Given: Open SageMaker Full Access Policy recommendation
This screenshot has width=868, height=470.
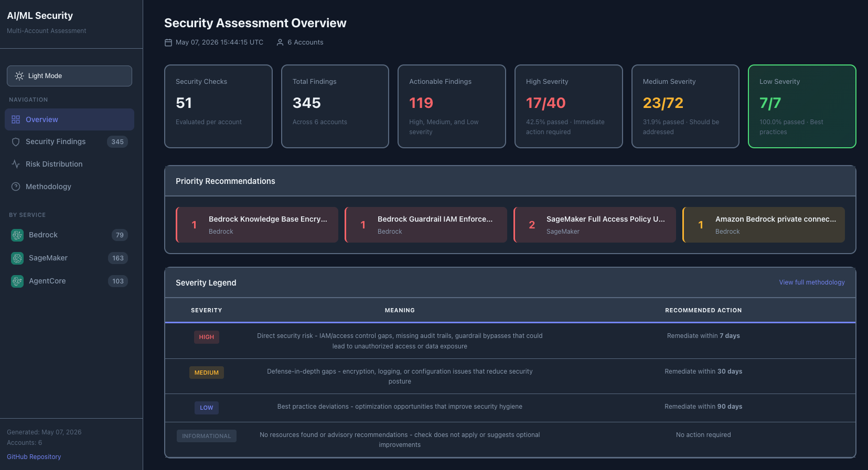Looking at the screenshot, I should click(x=595, y=225).
